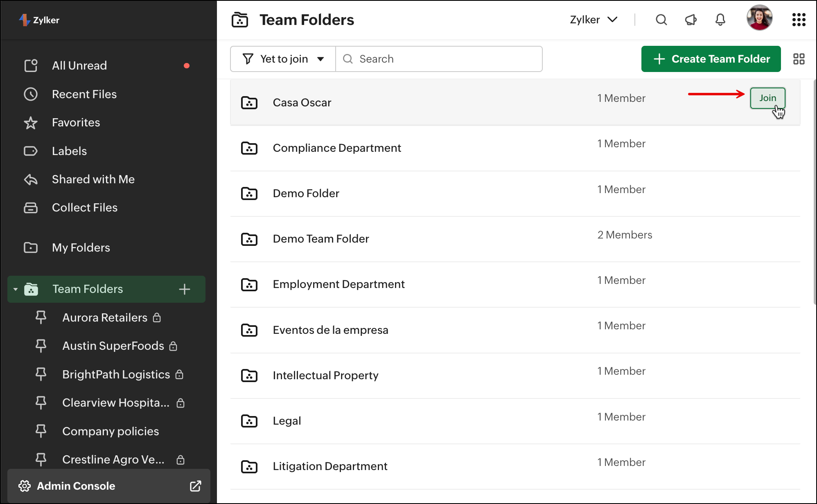Click the plus icon beside Team Folders

click(x=185, y=289)
